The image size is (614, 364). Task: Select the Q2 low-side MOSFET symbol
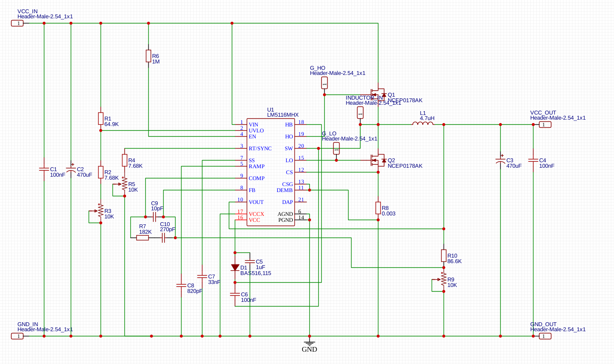pos(378,160)
